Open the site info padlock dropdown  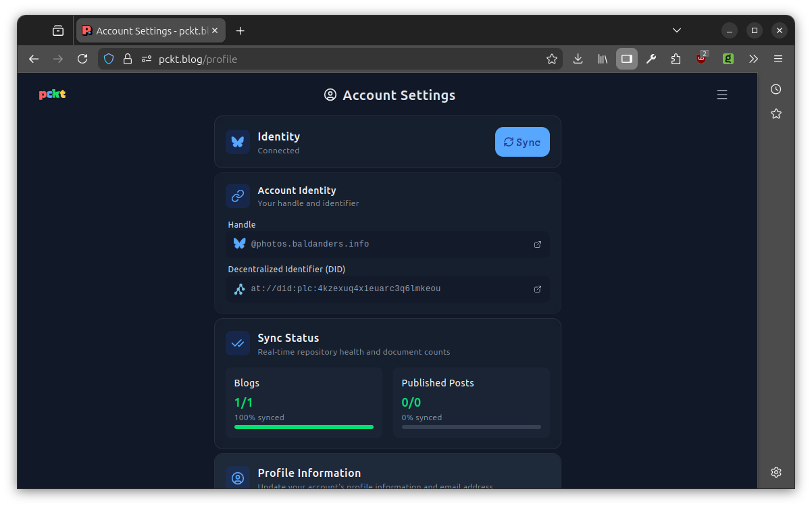pos(128,59)
